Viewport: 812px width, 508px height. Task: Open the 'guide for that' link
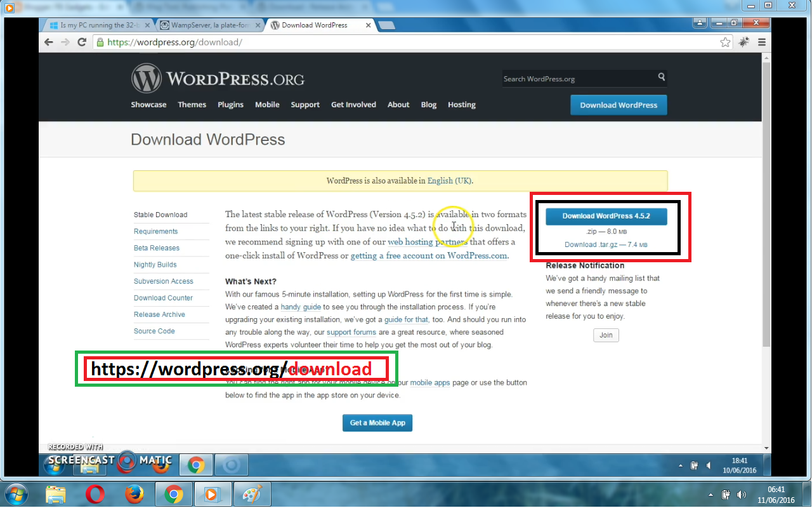406,319
